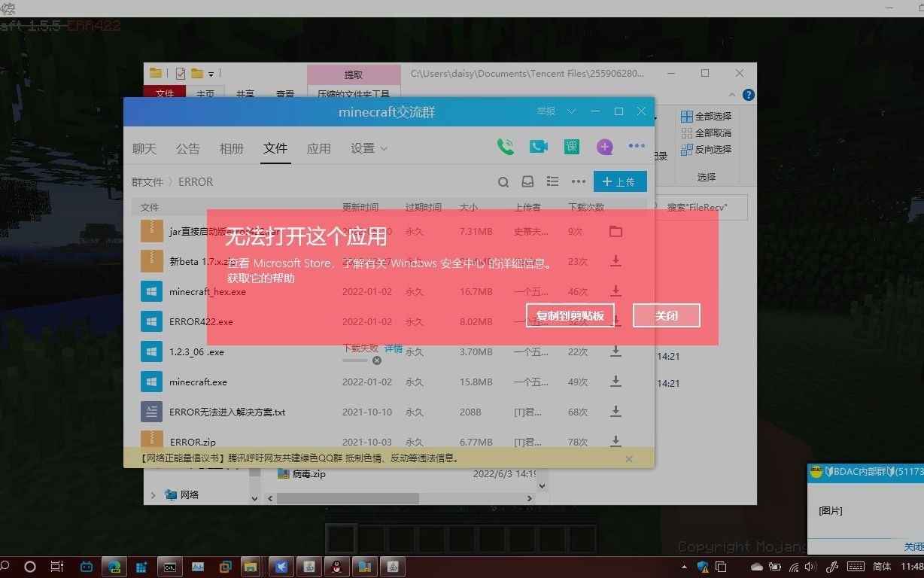924x578 pixels.
Task: Select 网络 in Explorer navigation pane
Action: (181, 494)
